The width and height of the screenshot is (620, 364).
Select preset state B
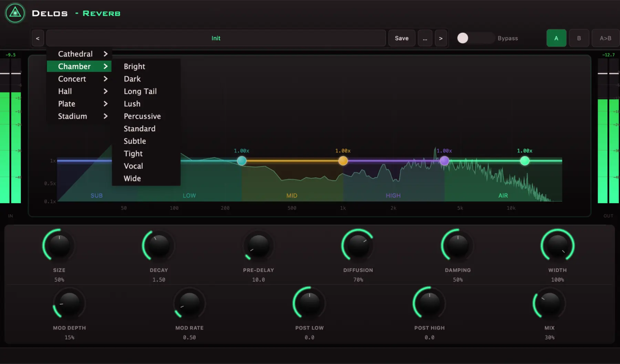coord(579,38)
